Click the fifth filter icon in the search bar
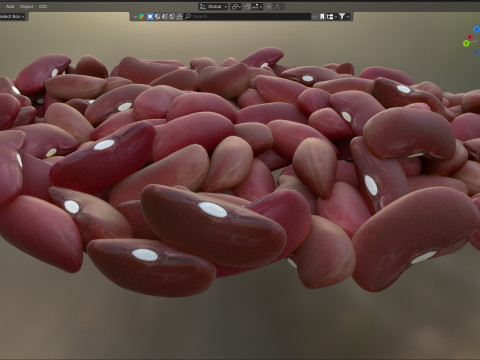 tap(165, 17)
